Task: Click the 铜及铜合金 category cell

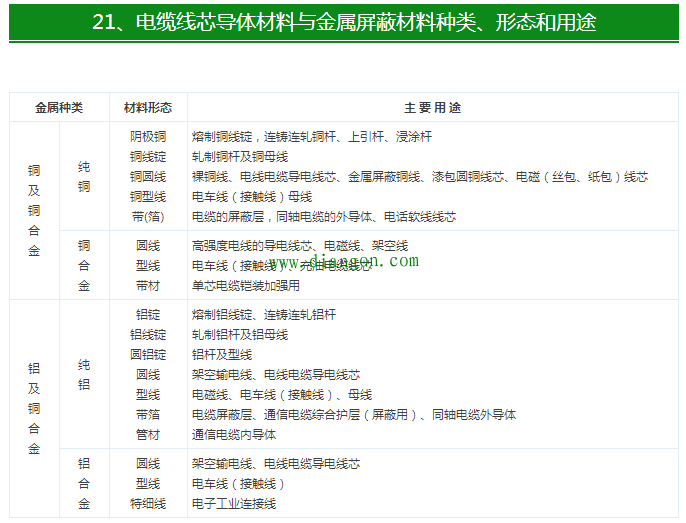Action: pos(34,211)
